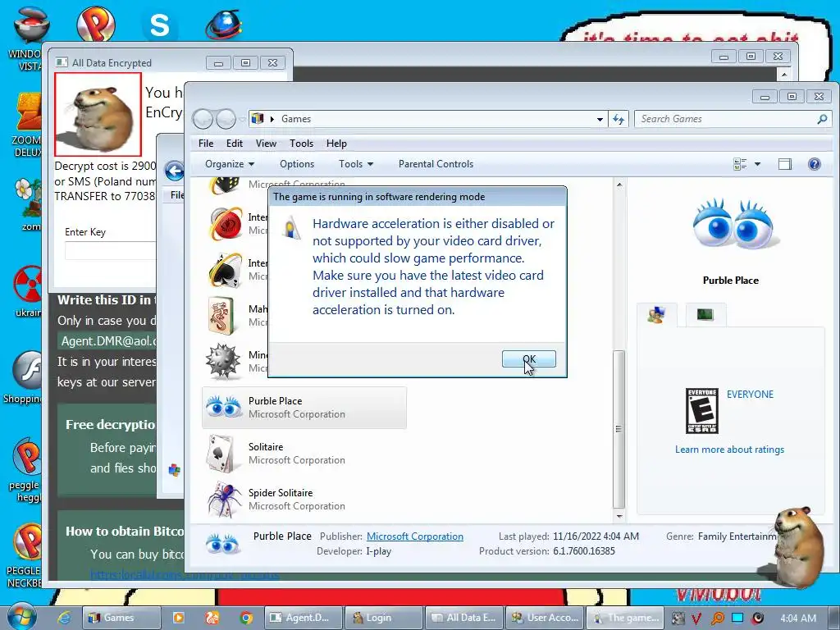Click OK in the software rendering dialog
The image size is (840, 630).
point(528,359)
